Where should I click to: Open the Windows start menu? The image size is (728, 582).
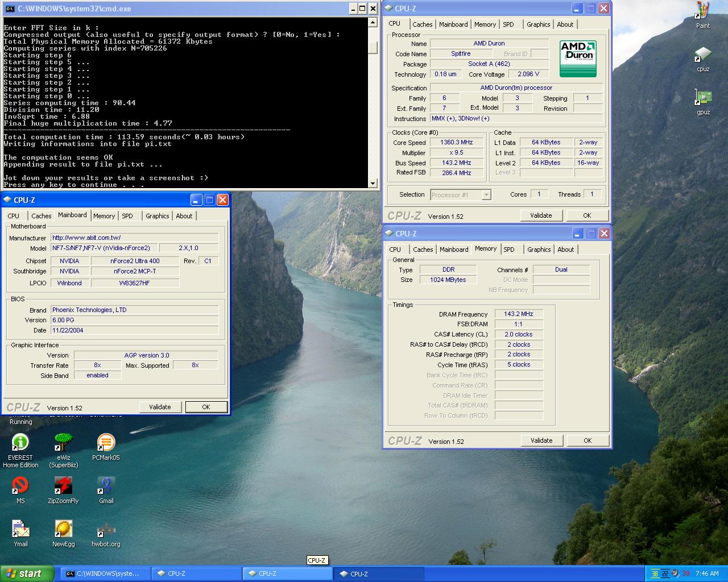click(x=27, y=573)
